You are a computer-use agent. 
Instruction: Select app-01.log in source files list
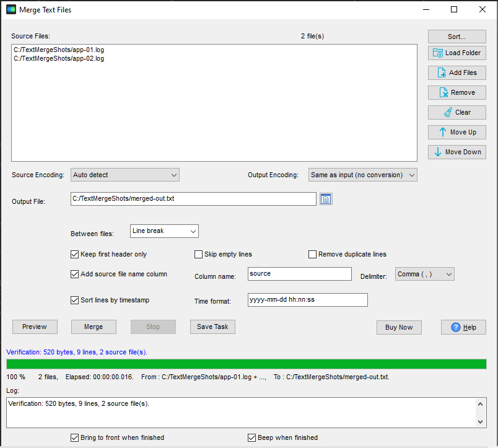coord(59,50)
